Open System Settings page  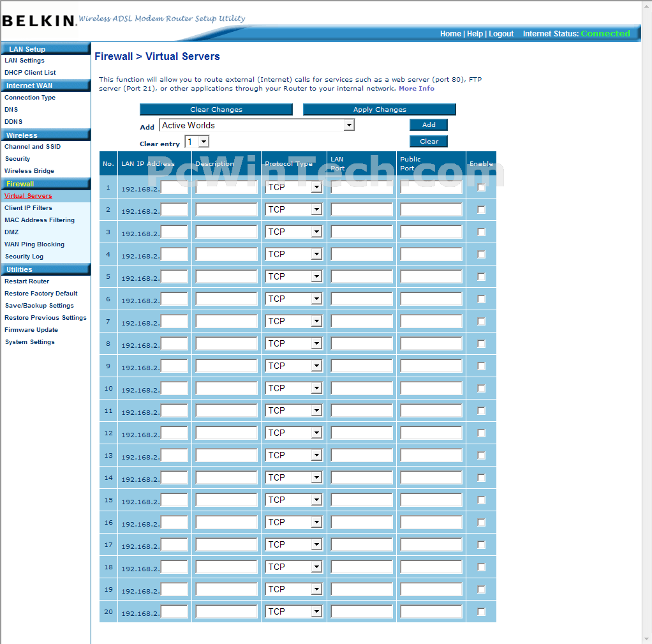tap(30, 342)
